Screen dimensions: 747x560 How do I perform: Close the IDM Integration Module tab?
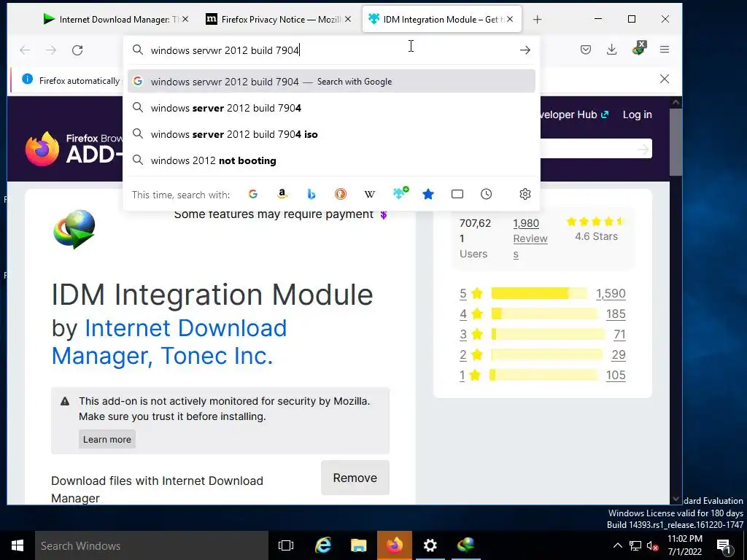510,19
